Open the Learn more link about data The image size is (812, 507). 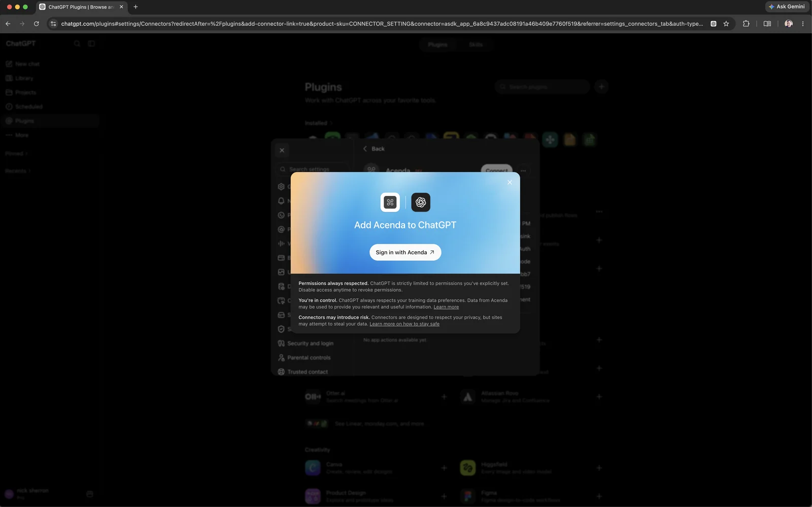(x=446, y=307)
